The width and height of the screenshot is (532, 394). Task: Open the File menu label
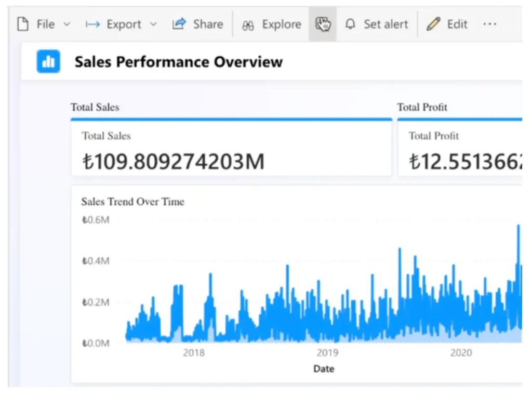pyautogui.click(x=46, y=24)
